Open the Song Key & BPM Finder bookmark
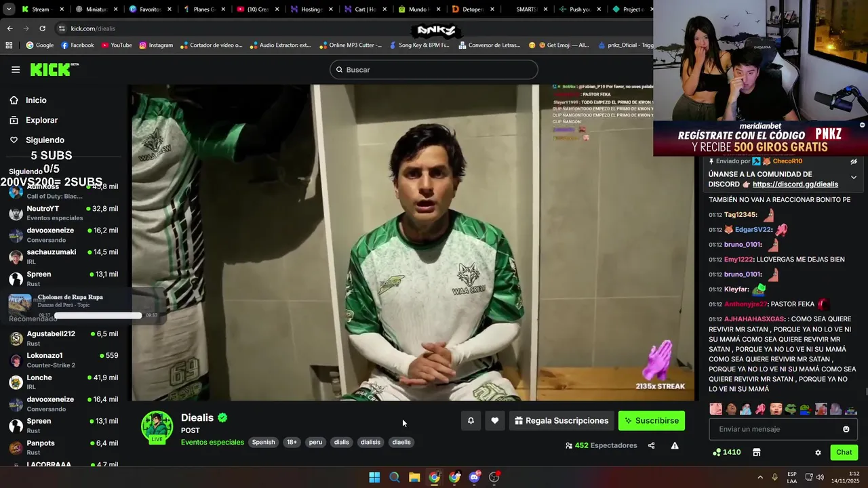Viewport: 868px width, 488px height. point(419,45)
